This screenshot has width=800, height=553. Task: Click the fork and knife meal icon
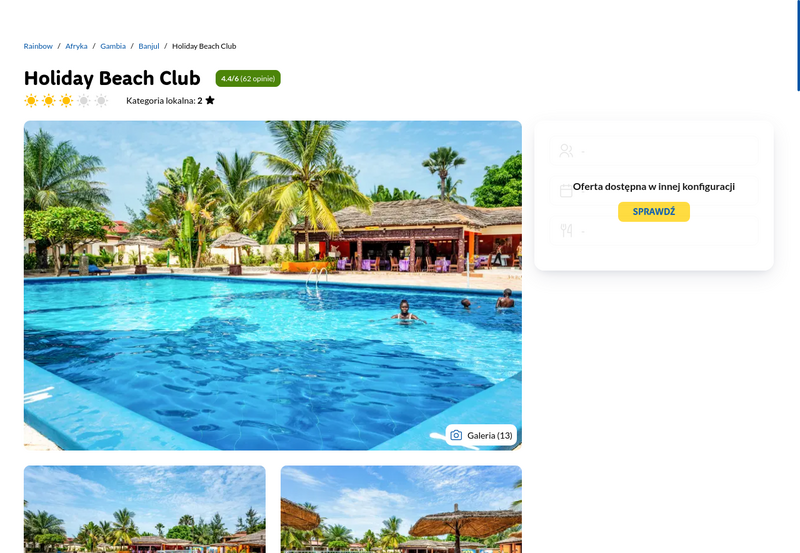(566, 231)
